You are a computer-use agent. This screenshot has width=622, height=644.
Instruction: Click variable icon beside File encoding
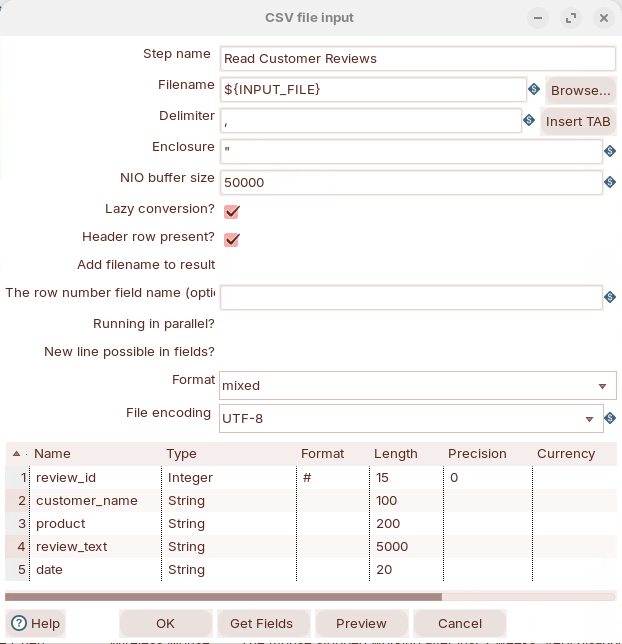(x=610, y=418)
